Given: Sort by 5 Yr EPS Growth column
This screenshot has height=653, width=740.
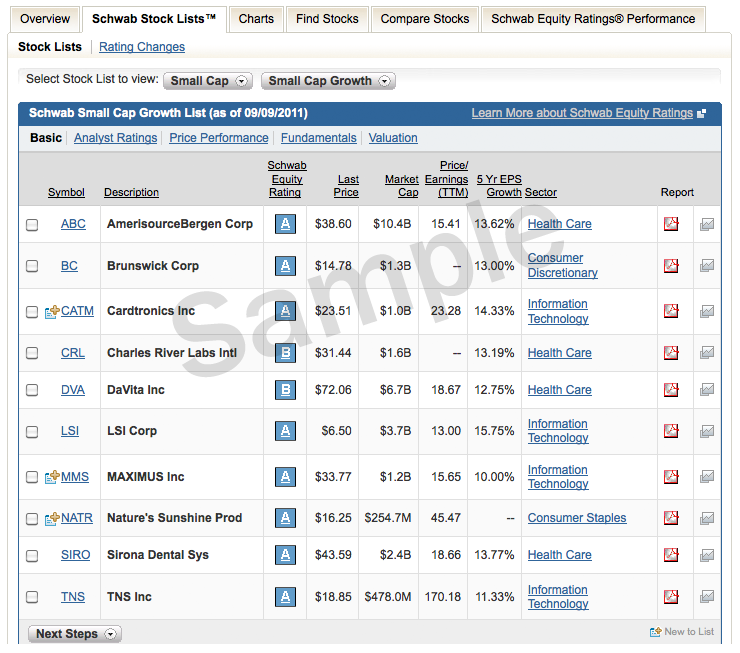Looking at the screenshot, I should (x=499, y=185).
